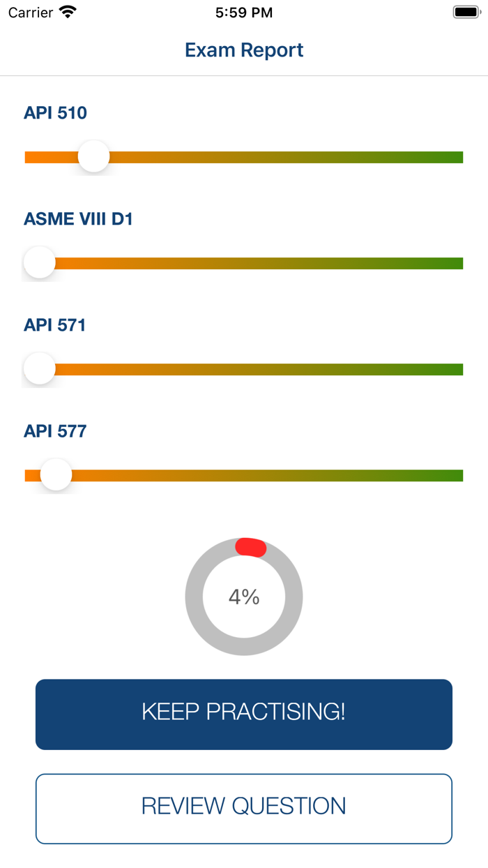This screenshot has width=488, height=868.
Task: Tap the clock showing 5:59 PM
Action: [x=244, y=12]
